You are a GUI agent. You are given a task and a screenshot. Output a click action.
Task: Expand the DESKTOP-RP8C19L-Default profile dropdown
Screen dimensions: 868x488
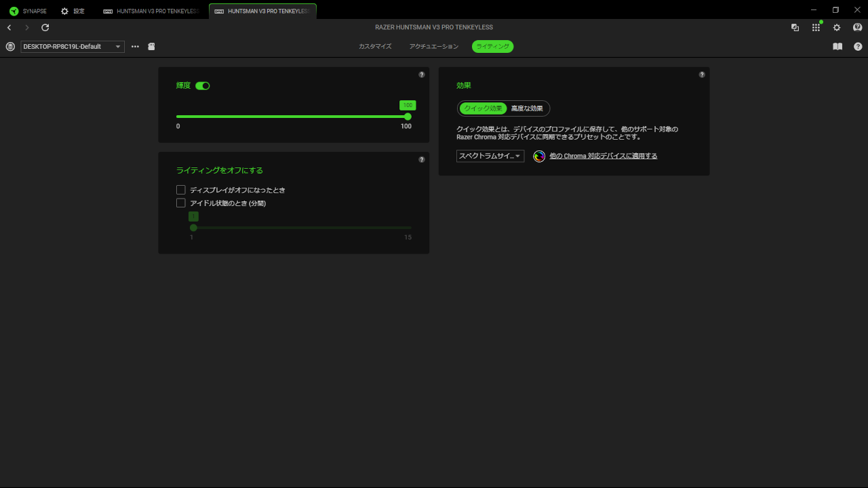tap(73, 47)
